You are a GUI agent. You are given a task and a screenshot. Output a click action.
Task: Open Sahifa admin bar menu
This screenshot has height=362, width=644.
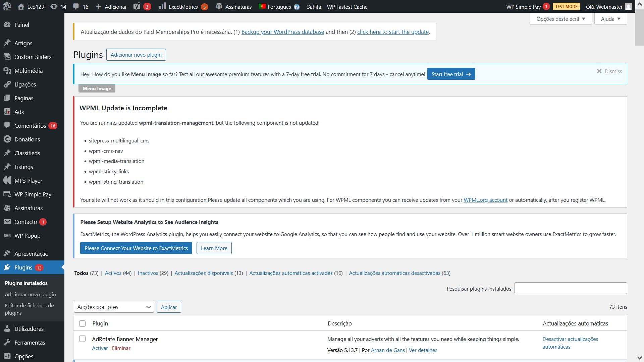314,7
